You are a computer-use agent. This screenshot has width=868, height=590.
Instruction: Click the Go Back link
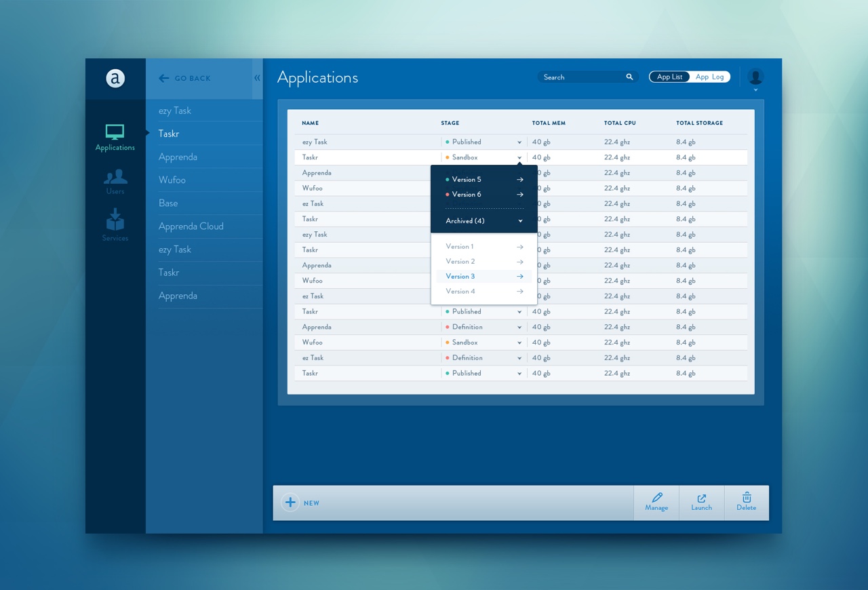(x=185, y=79)
